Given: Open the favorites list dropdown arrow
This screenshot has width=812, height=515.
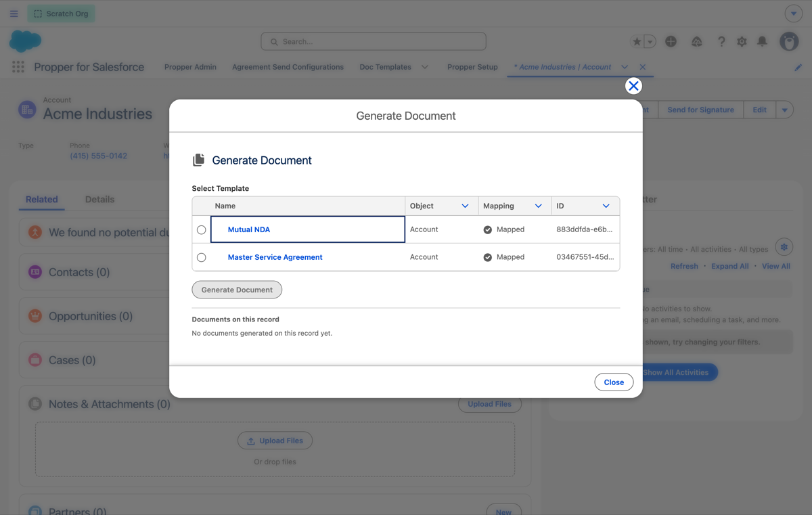Looking at the screenshot, I should point(650,41).
